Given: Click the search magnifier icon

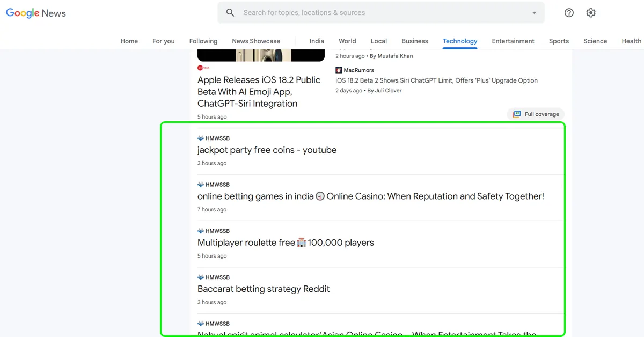Looking at the screenshot, I should click(230, 13).
